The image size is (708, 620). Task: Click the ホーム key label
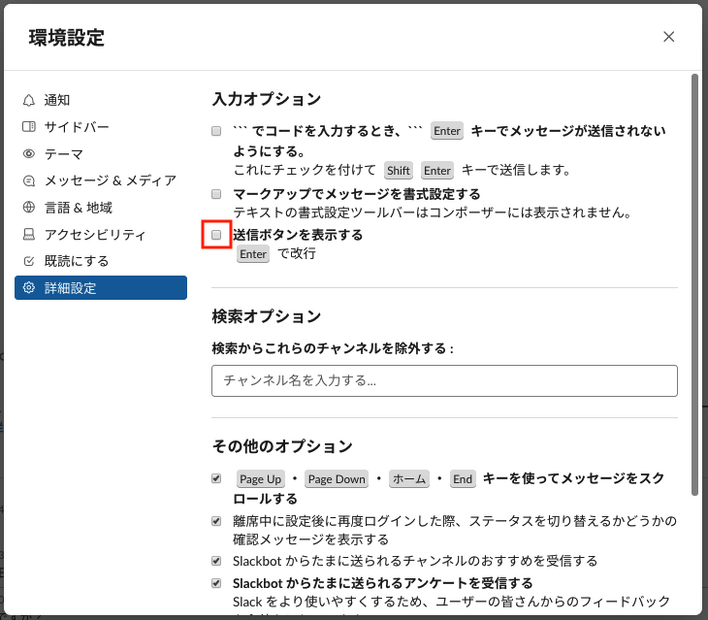point(409,479)
